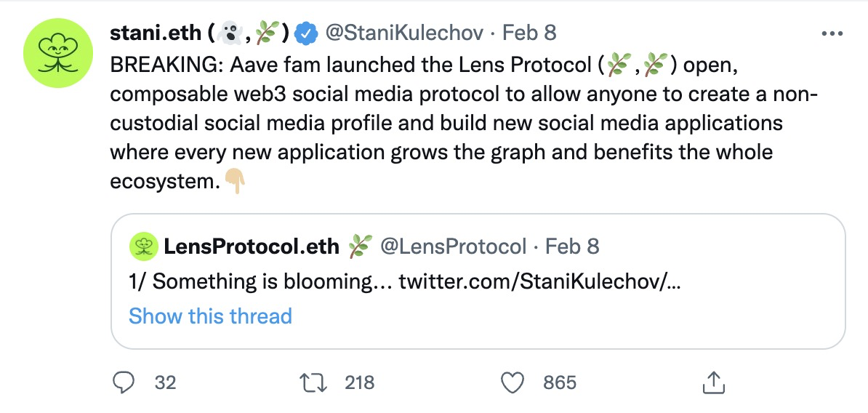
Task: Click the quoted tweet's Feb 8 date
Action: (x=572, y=247)
